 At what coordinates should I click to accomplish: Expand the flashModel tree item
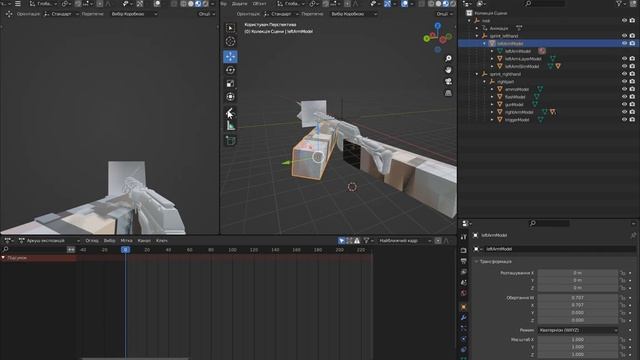[492, 97]
